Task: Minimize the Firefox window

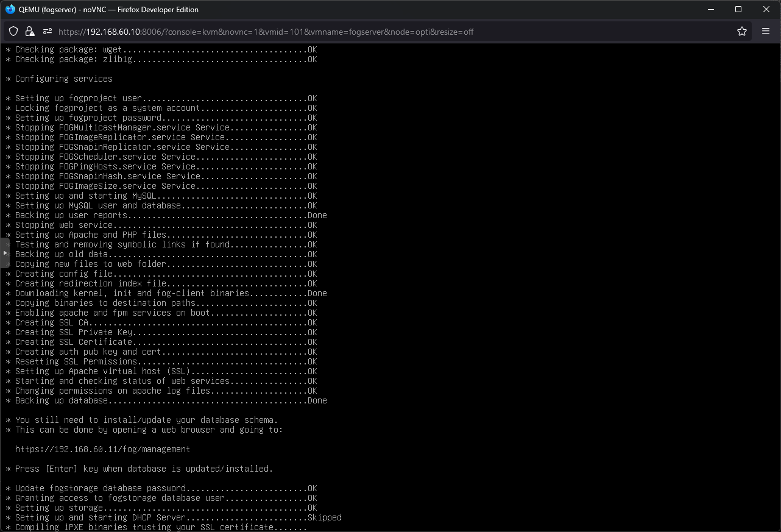Action: point(710,9)
